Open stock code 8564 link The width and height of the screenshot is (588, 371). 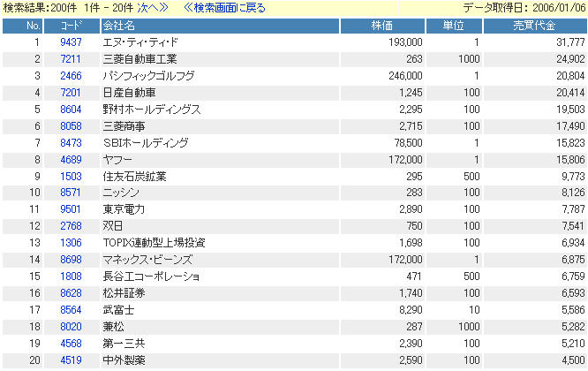pos(71,310)
